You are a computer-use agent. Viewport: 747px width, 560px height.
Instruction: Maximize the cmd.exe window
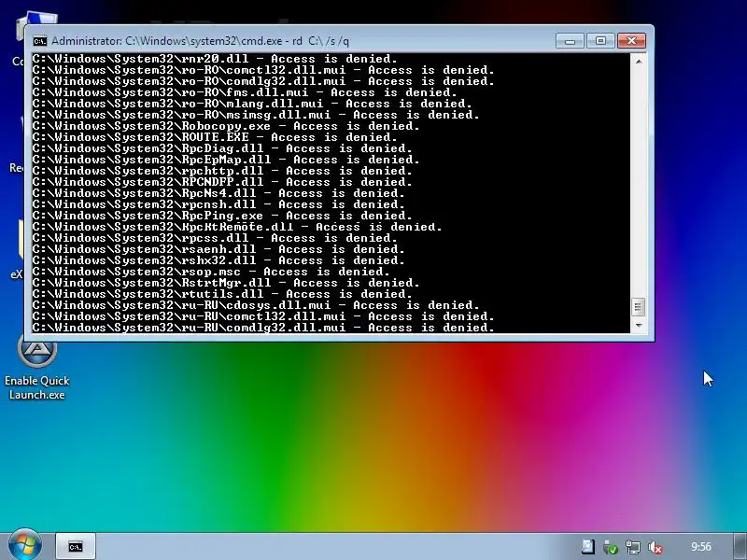pos(600,41)
